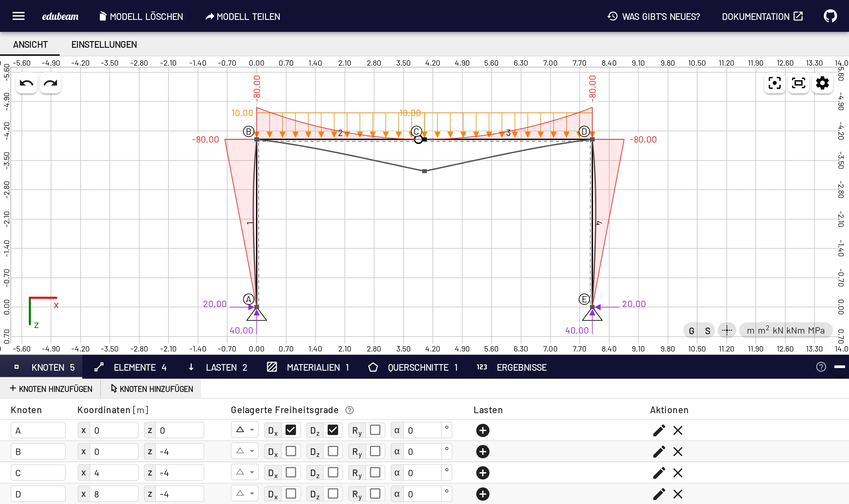The image size is (849, 504).
Task: Open the hamburger navigation menu
Action: click(x=18, y=16)
